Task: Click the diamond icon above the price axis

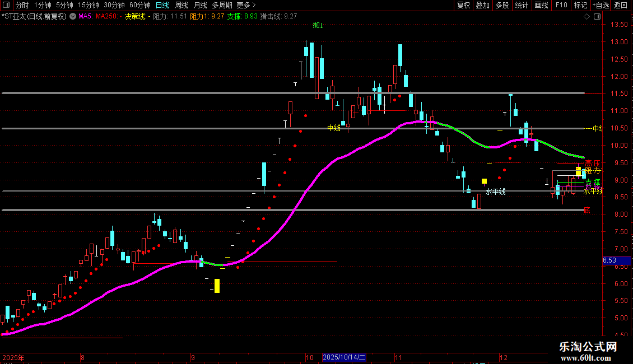Action: point(587,17)
